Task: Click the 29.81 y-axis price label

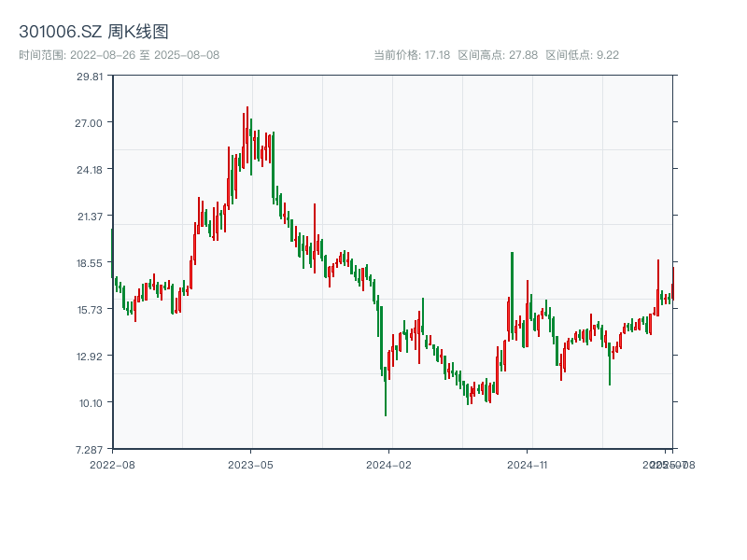Action: point(90,77)
